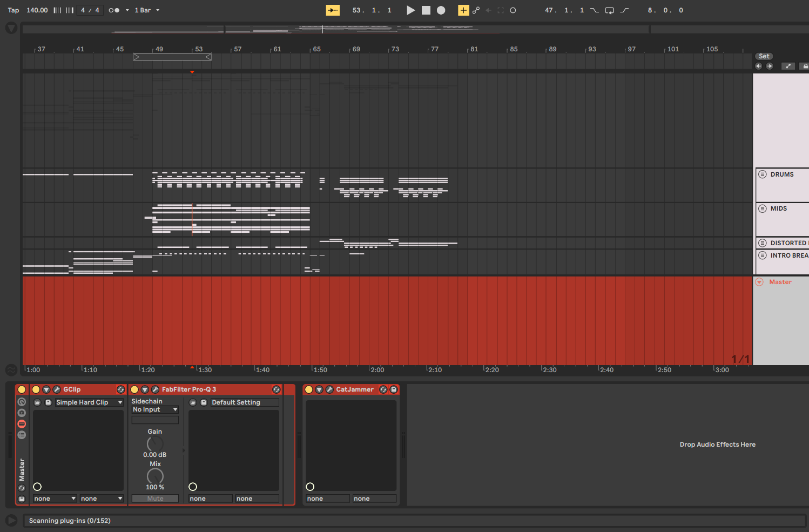
Task: Open the Simple Hard Clip preset dropdown
Action: tap(89, 402)
